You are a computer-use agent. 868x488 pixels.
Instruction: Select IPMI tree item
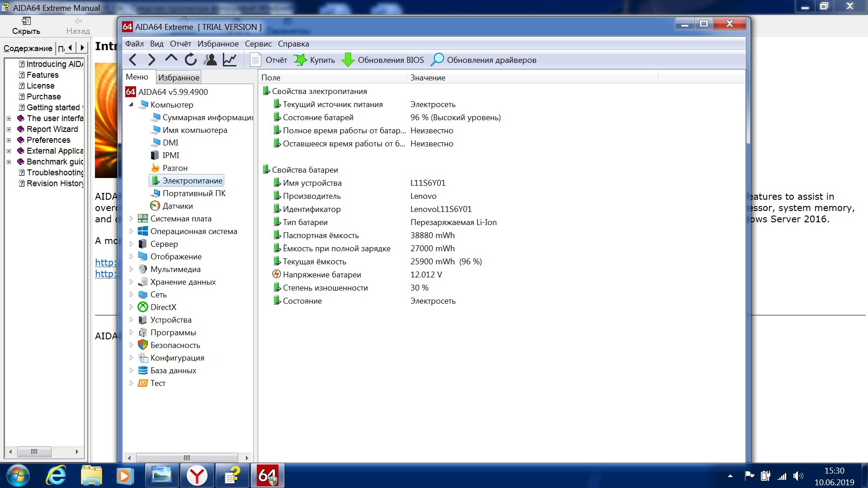pos(165,155)
